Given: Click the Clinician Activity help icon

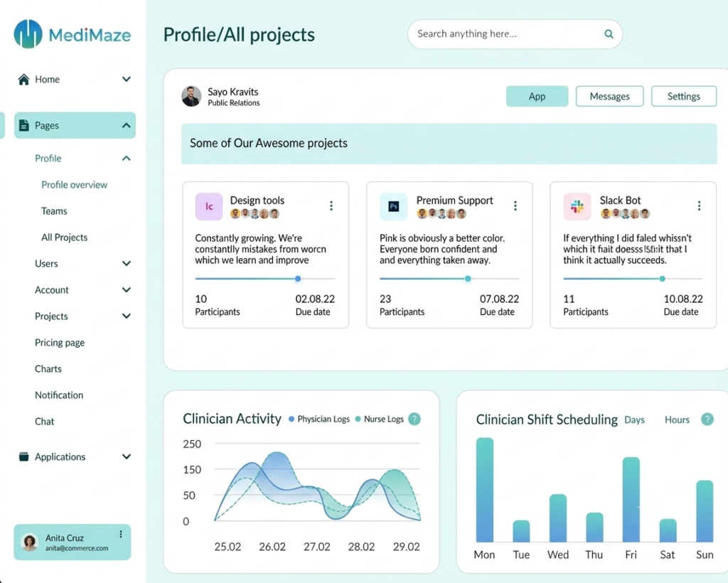Looking at the screenshot, I should click(414, 419).
